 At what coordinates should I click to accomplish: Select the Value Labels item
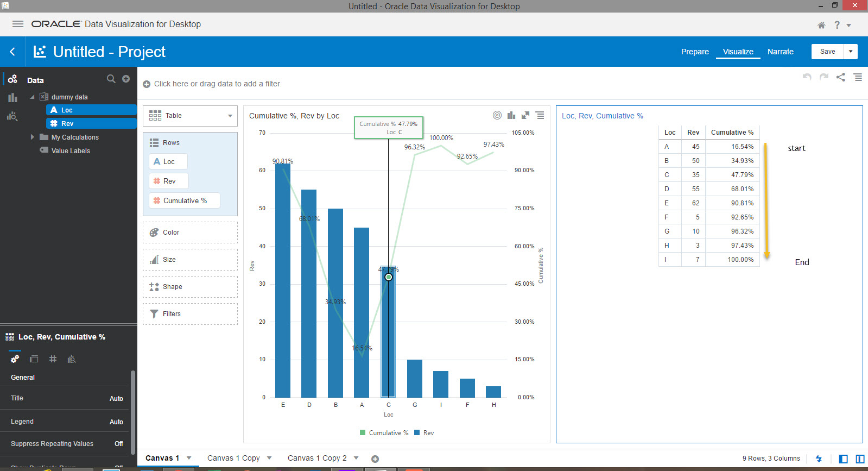71,150
